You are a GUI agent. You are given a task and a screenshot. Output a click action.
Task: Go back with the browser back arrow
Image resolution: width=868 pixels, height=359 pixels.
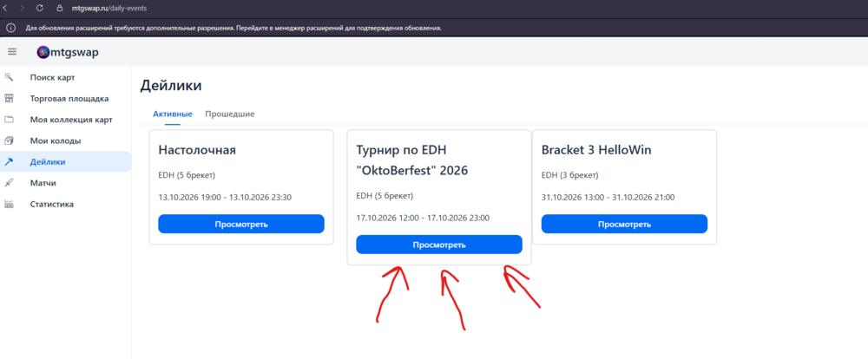[5, 9]
